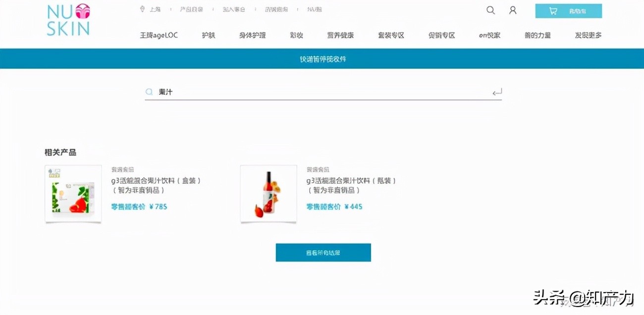Open the on悦家 dropdown in the navbar

pyautogui.click(x=489, y=35)
